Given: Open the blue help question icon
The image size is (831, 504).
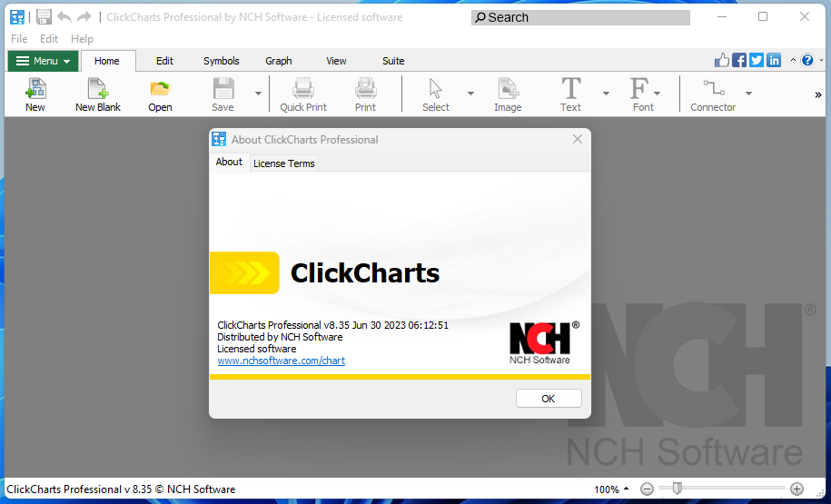Looking at the screenshot, I should (807, 60).
